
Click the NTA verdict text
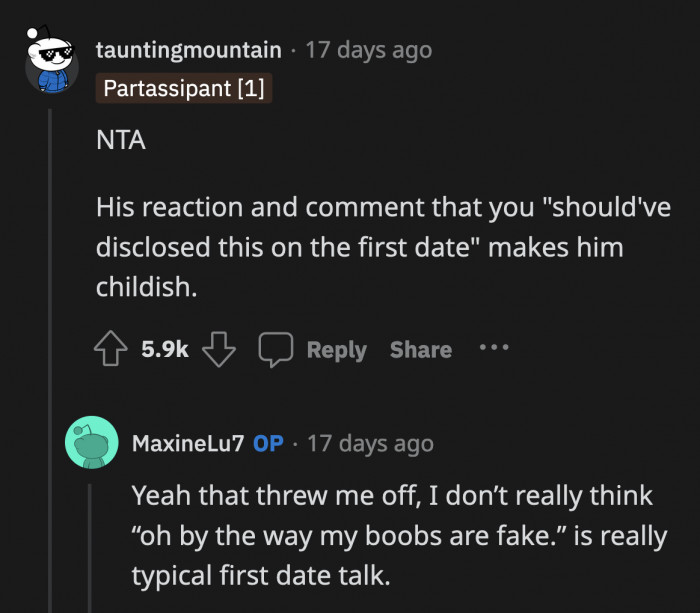[x=120, y=141]
